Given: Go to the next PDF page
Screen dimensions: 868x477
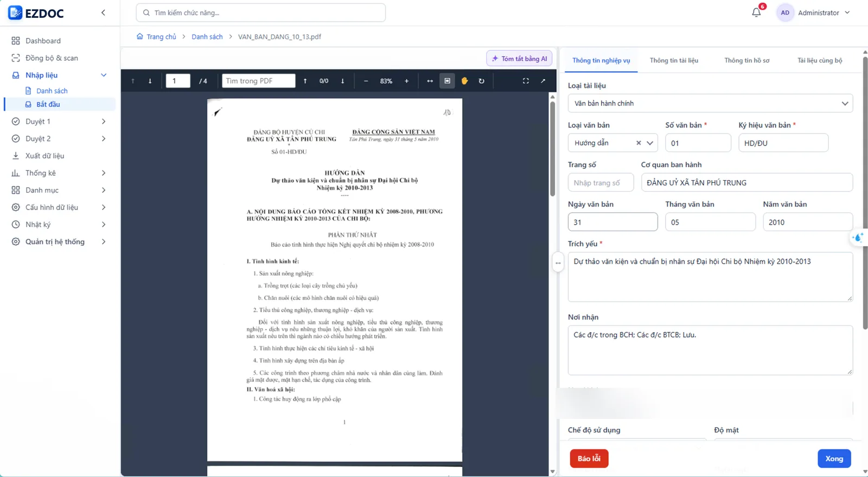Looking at the screenshot, I should (x=150, y=81).
